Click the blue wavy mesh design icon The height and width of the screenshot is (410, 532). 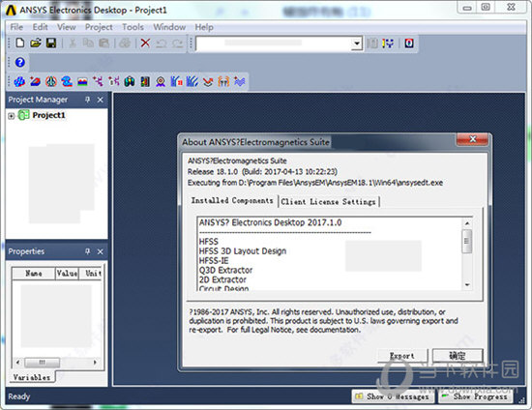coord(240,82)
